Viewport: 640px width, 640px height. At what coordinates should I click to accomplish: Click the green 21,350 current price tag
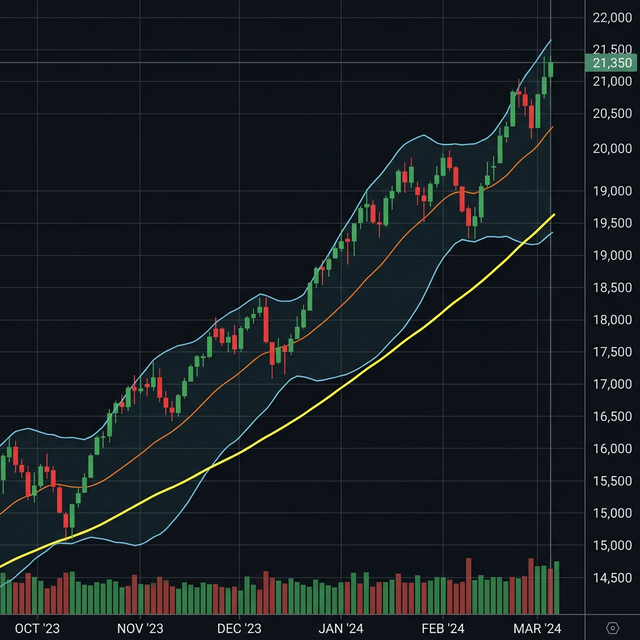pos(610,63)
